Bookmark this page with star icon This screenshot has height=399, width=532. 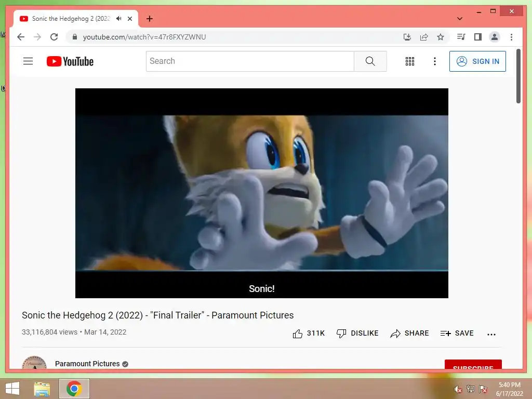click(x=441, y=37)
